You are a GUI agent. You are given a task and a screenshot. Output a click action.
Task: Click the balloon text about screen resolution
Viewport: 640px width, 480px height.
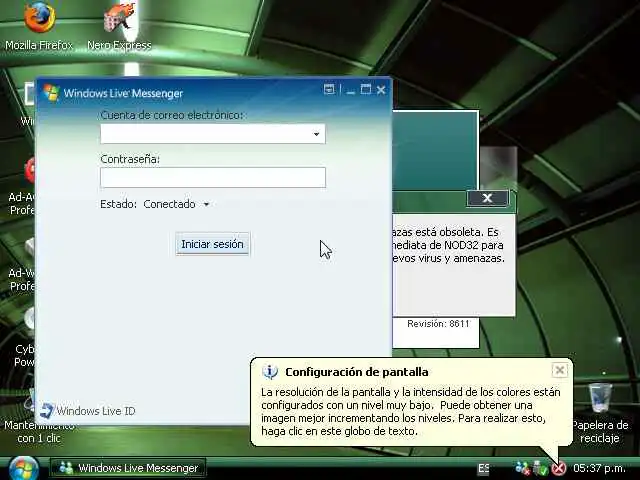coord(411,411)
